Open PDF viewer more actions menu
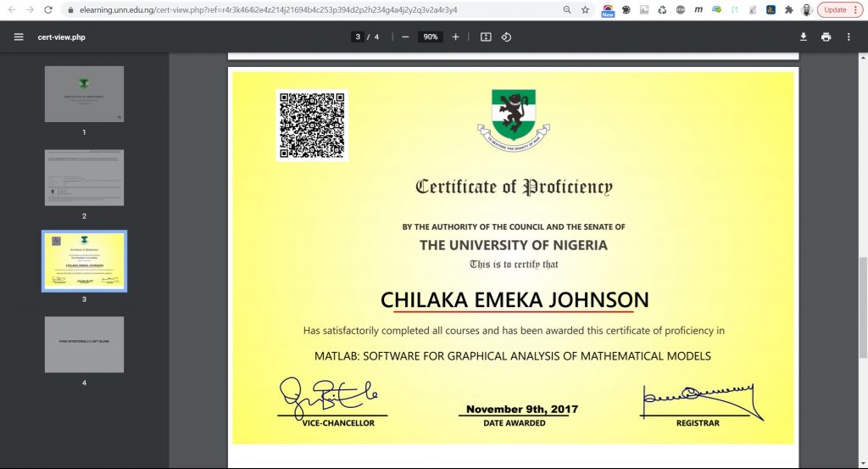 pyautogui.click(x=849, y=37)
